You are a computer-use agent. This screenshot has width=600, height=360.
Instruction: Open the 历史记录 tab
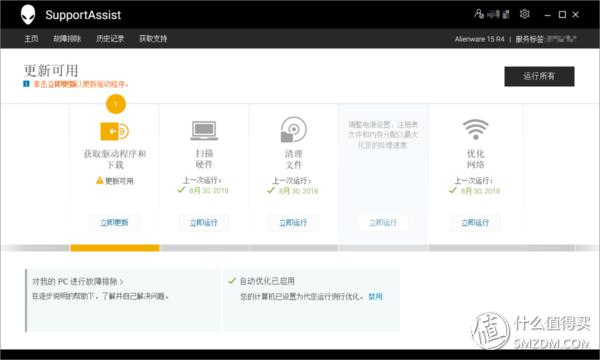coord(110,39)
